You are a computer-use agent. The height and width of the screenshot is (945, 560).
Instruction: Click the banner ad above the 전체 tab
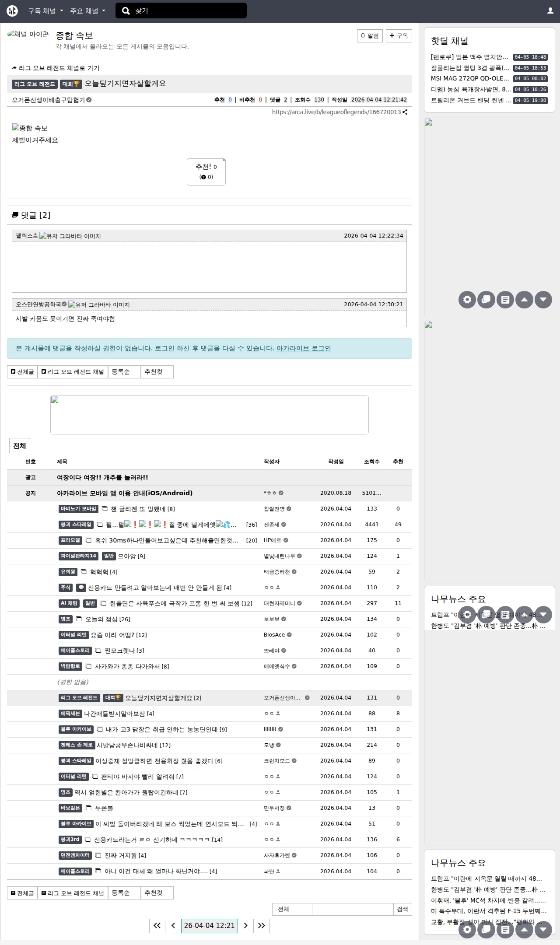[210, 415]
